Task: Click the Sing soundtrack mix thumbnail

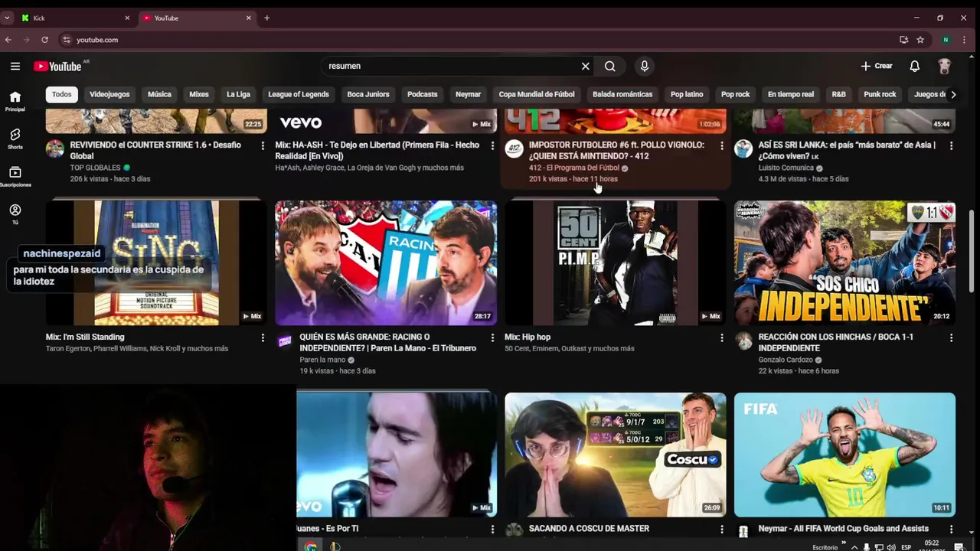Action: click(156, 263)
